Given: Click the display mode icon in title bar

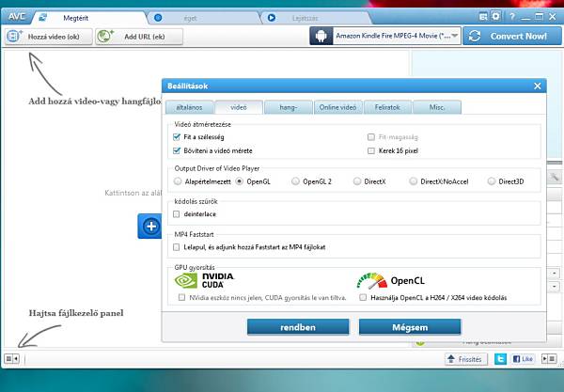Looking at the screenshot, I should 483,16.
